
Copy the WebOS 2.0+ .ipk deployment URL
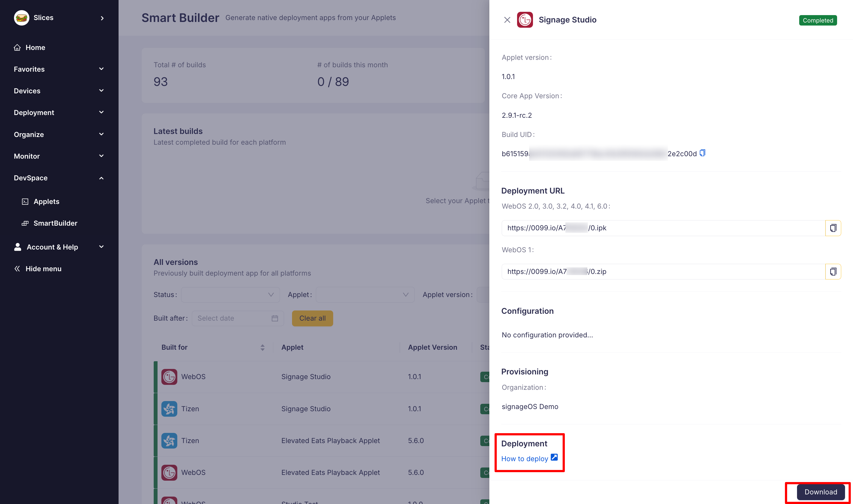(833, 228)
